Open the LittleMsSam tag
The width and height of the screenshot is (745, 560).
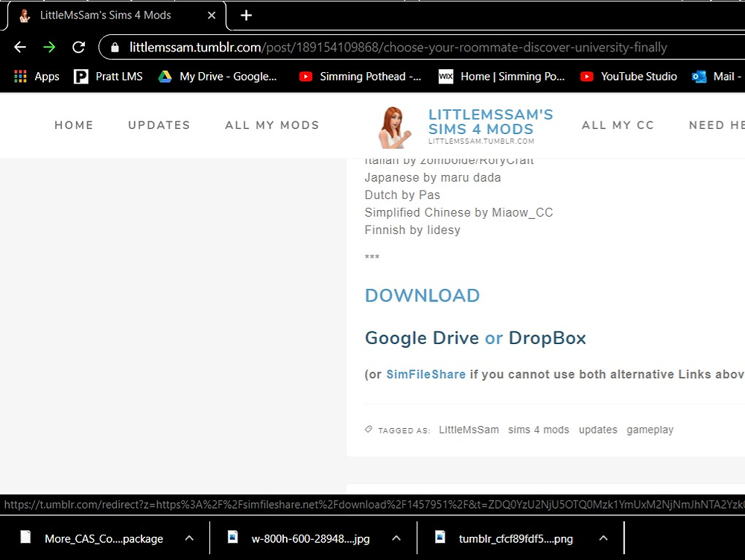click(x=469, y=430)
